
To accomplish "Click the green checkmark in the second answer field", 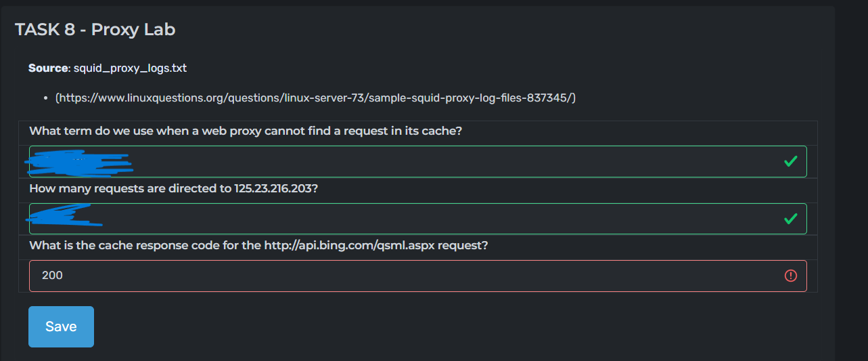I will click(790, 219).
